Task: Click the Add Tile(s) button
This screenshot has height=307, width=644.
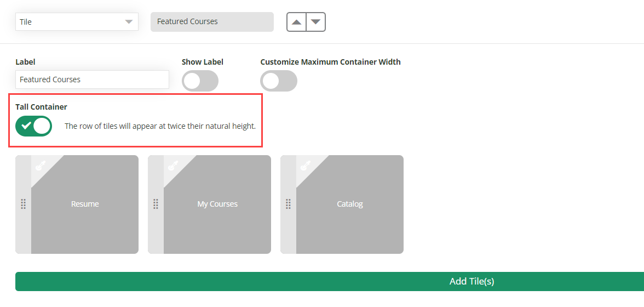Action: click(x=330, y=282)
